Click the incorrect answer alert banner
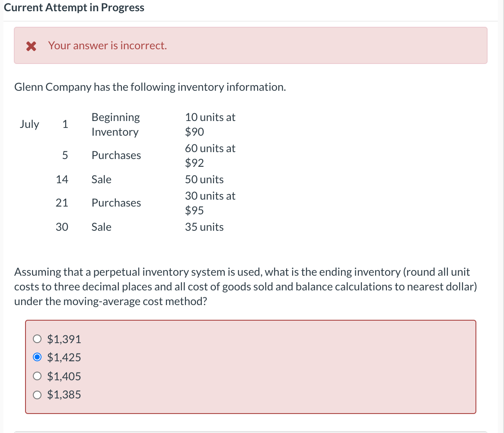 tap(251, 45)
